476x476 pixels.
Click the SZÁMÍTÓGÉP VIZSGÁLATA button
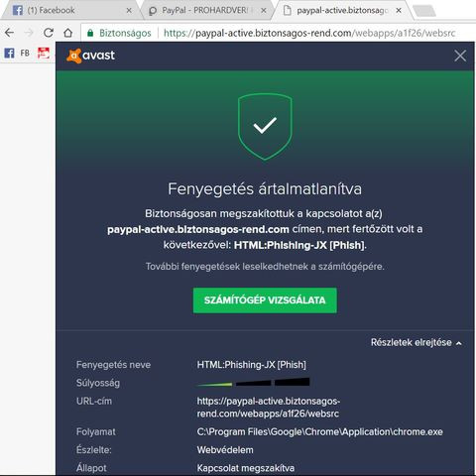tap(265, 300)
